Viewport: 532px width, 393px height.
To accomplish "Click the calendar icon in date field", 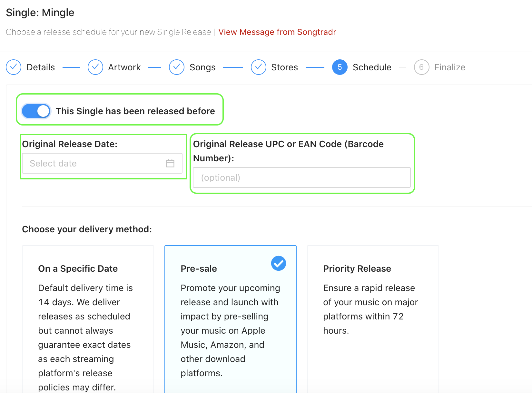I will point(170,163).
